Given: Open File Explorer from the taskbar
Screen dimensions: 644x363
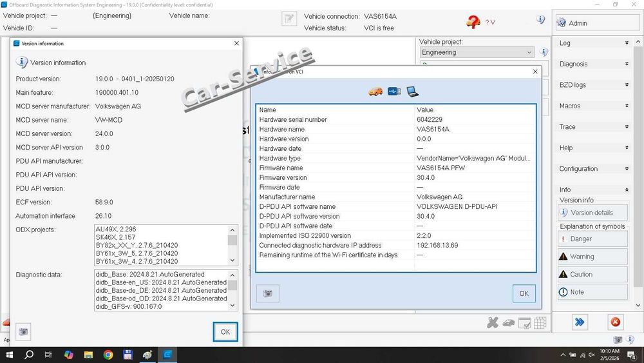Looking at the screenshot, I should pyautogui.click(x=88, y=355).
